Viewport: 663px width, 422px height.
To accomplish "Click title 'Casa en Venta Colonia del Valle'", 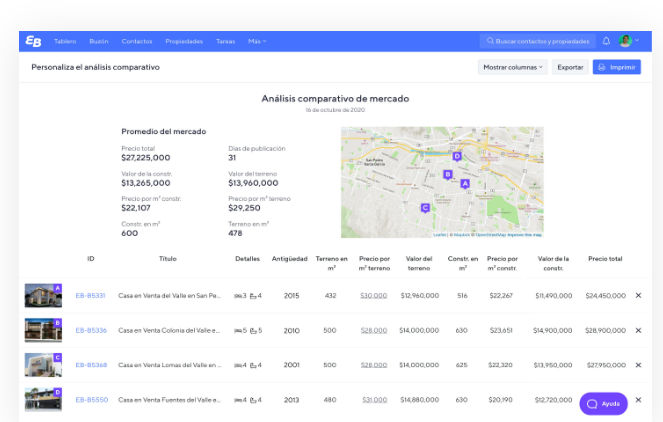I will pyautogui.click(x=169, y=330).
